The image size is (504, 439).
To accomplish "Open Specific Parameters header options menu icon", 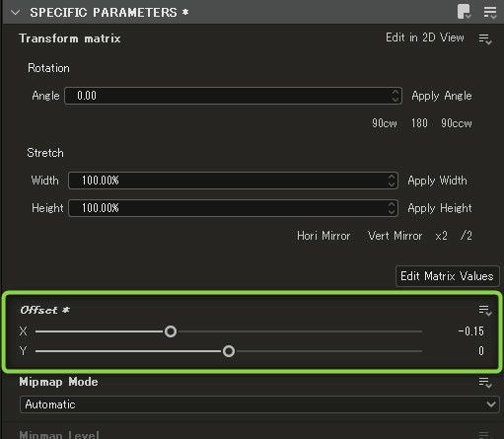I will point(490,12).
